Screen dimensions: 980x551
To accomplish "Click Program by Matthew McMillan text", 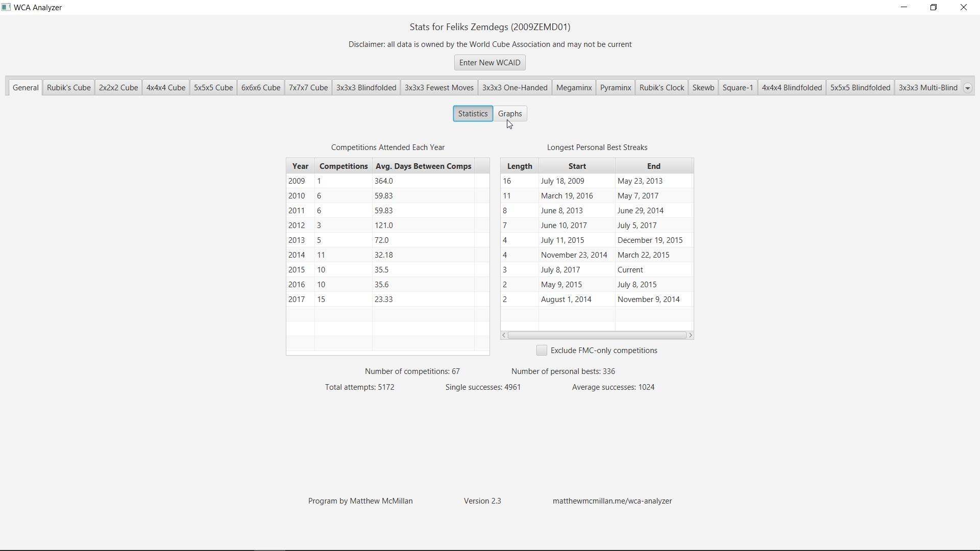I will point(360,501).
